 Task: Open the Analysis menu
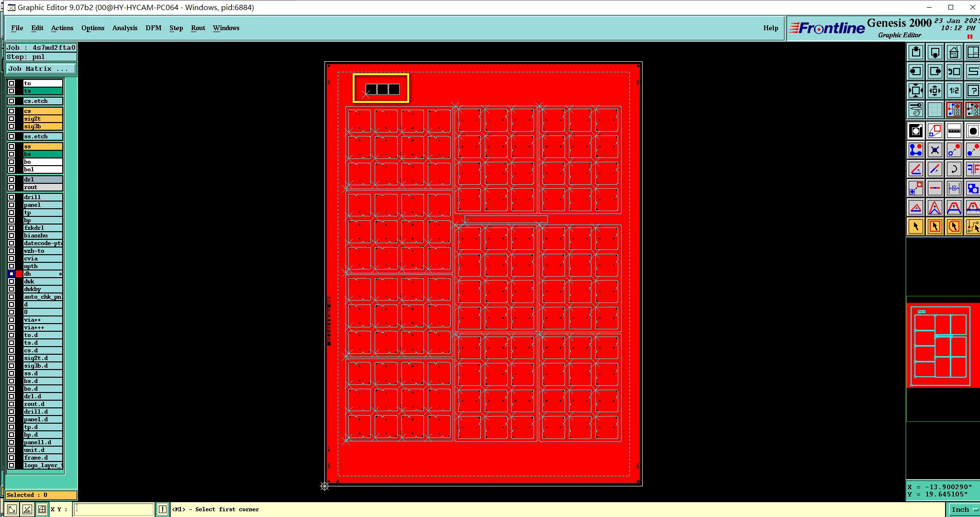(125, 28)
